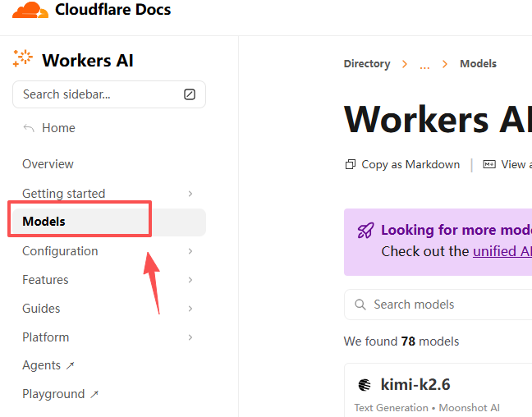Click the 'We found 78 models' text
The width and height of the screenshot is (532, 417).
point(401,341)
